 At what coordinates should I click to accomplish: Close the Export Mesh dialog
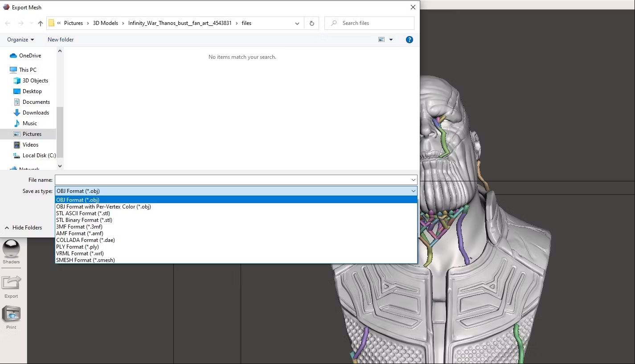[413, 8]
